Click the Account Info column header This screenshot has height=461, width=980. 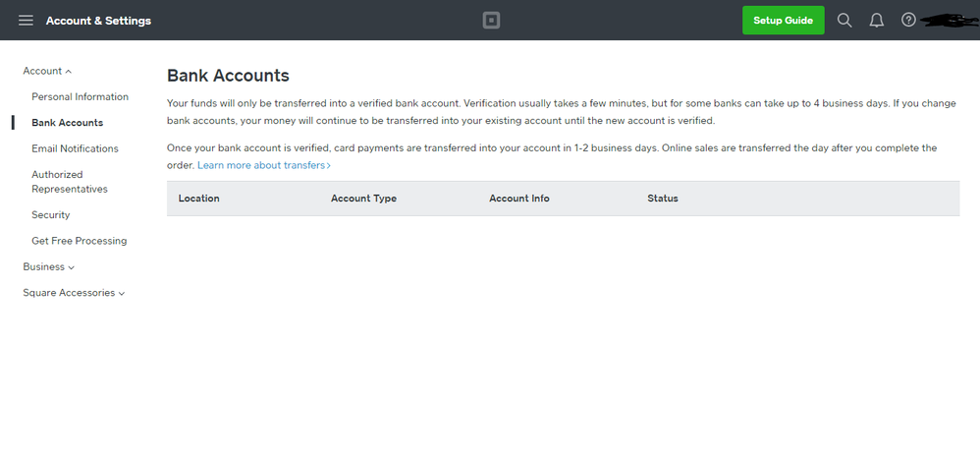pos(518,199)
